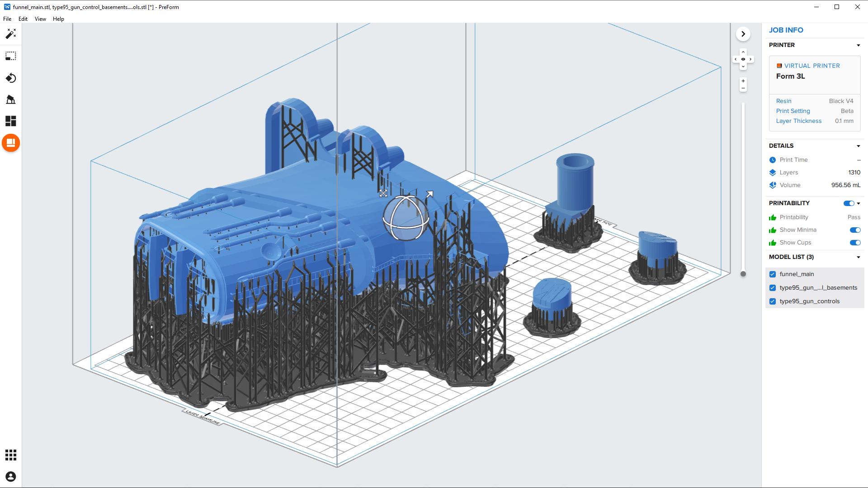Zoom in with the plus button

pos(743,81)
